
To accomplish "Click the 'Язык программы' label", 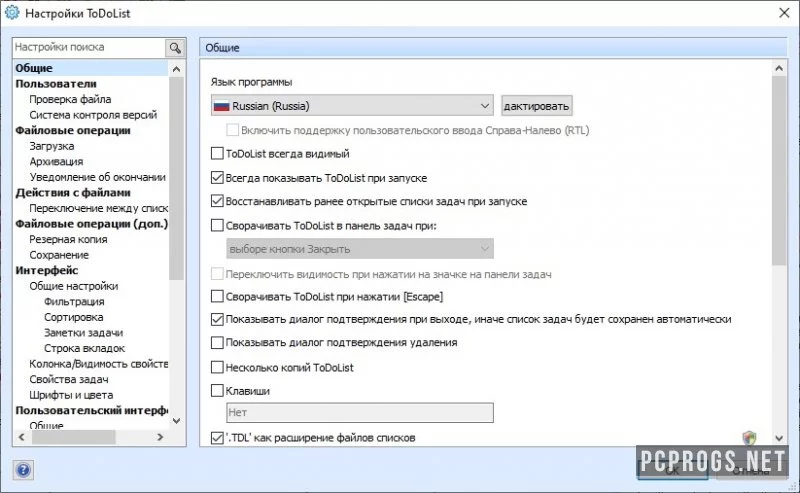I will 251,82.
